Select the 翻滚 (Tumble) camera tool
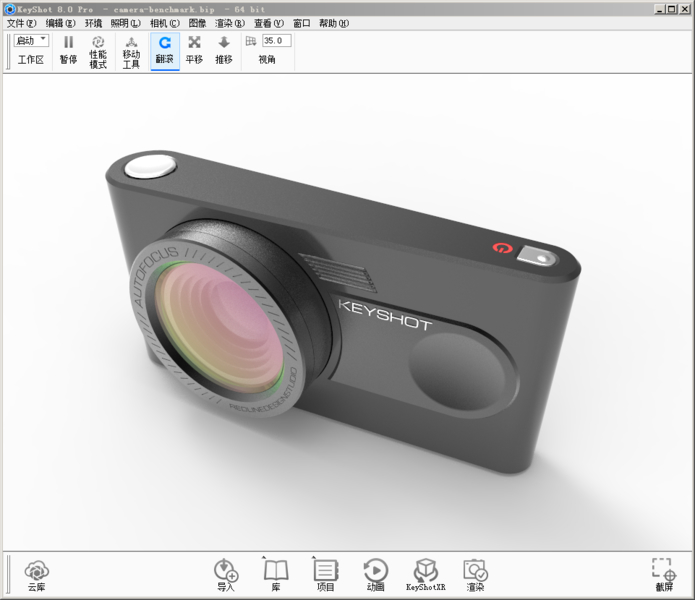The height and width of the screenshot is (600, 695). [x=164, y=51]
